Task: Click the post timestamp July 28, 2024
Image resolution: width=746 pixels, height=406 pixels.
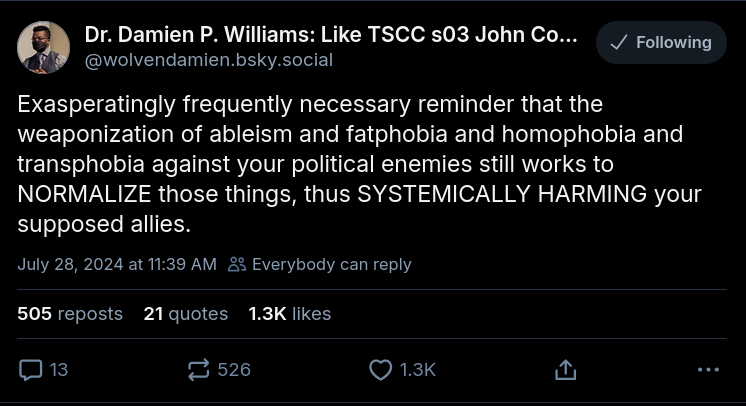Action: (x=116, y=264)
